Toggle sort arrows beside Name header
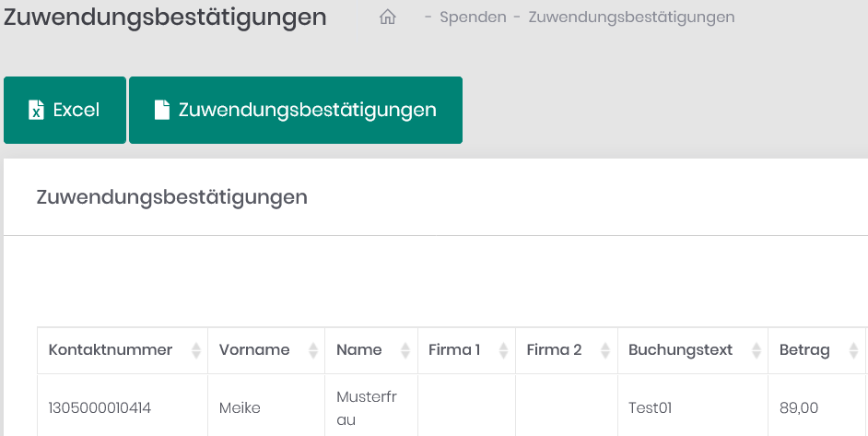The height and width of the screenshot is (436, 868). [405, 350]
